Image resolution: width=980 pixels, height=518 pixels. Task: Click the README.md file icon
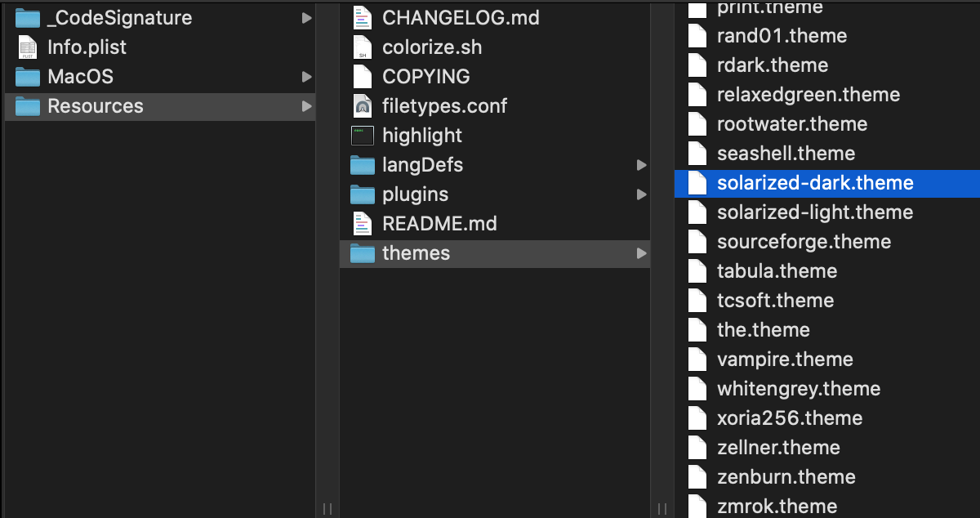362,224
